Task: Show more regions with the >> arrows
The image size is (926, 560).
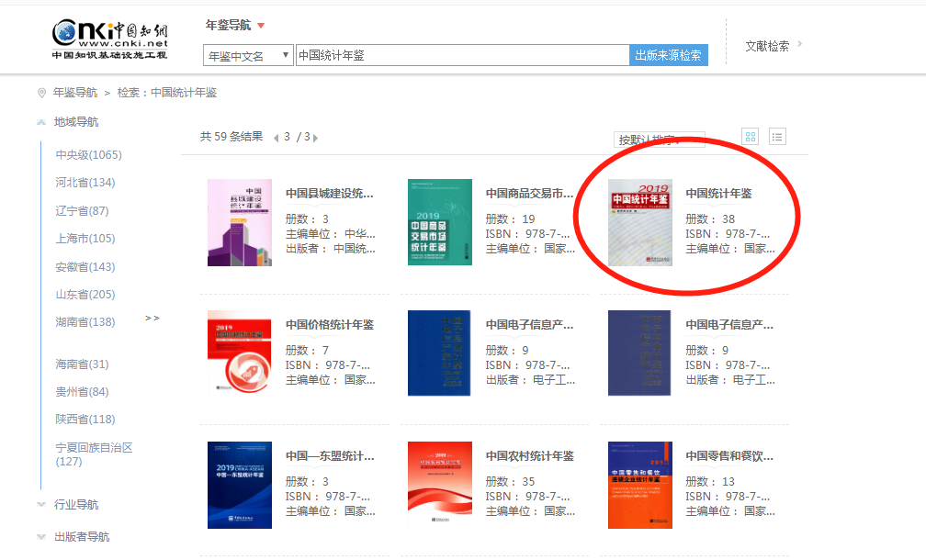Action: [152, 318]
